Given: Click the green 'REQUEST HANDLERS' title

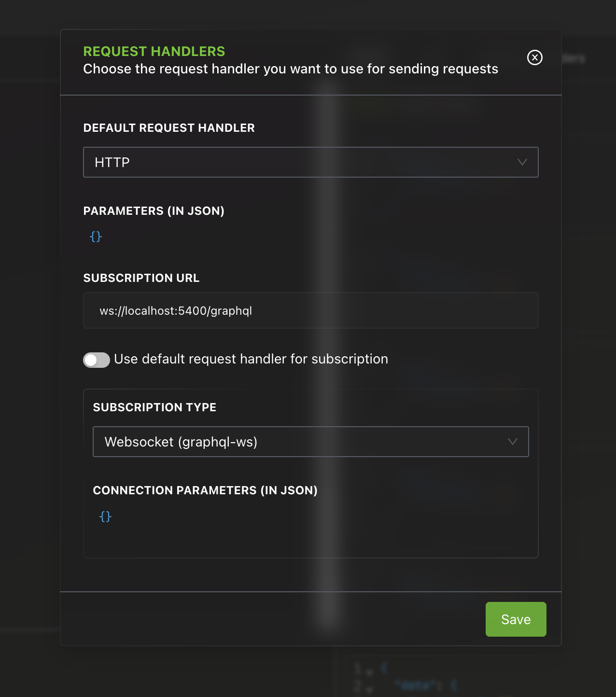Looking at the screenshot, I should click(154, 51).
